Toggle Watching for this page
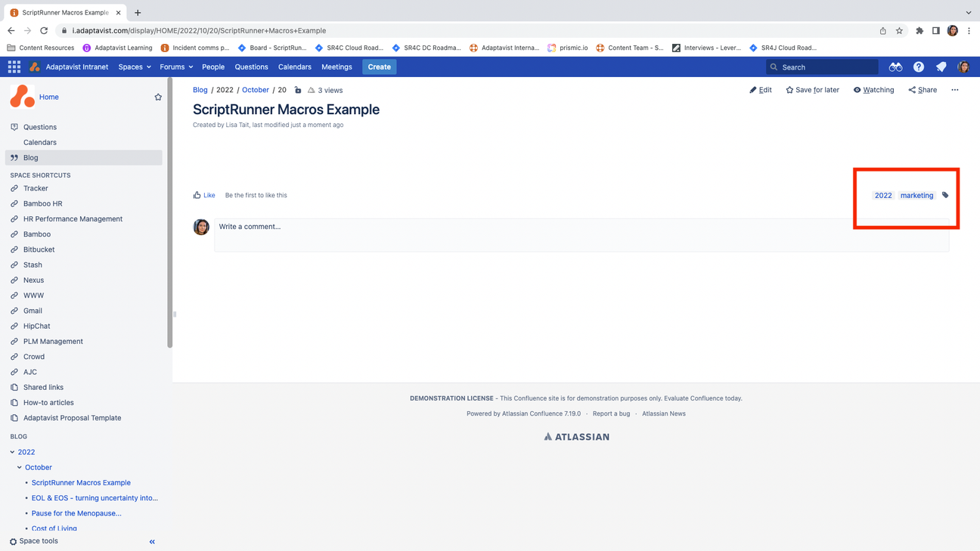This screenshot has width=980, height=551. click(873, 89)
